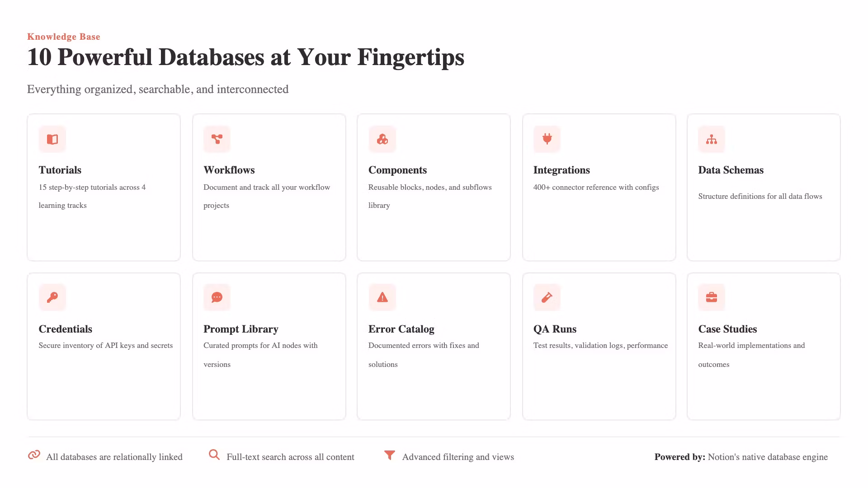Select the Components cubes icon
This screenshot has height=488, width=868.
pyautogui.click(x=382, y=139)
